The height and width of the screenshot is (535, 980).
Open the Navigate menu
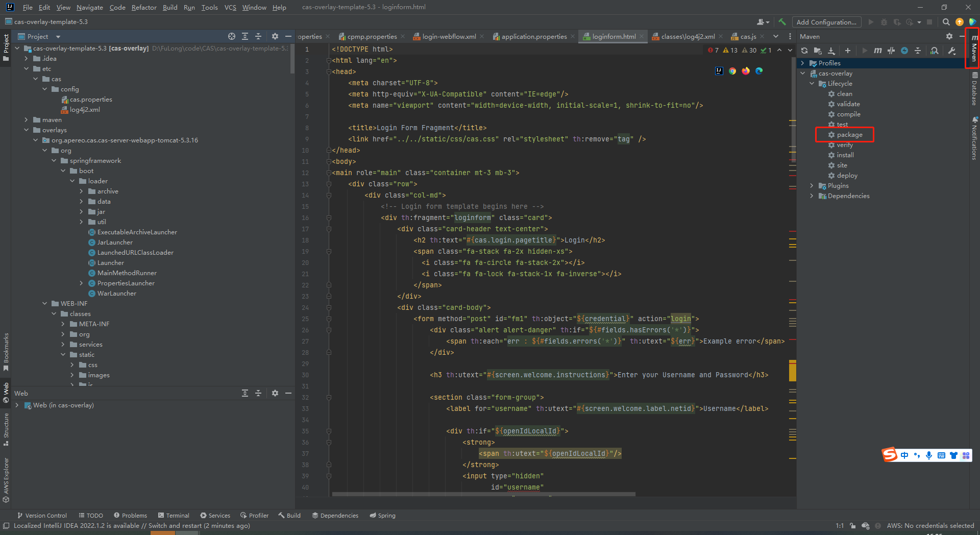pos(90,8)
